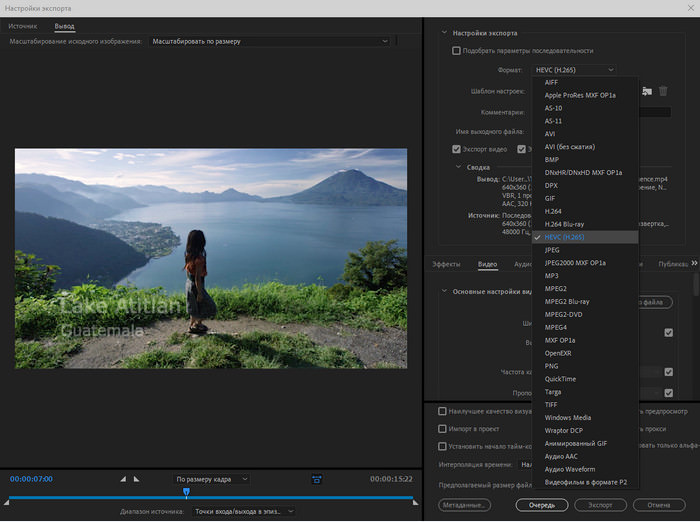
Task: Open 'Диапазон источника' range dropdown
Action: [244, 511]
